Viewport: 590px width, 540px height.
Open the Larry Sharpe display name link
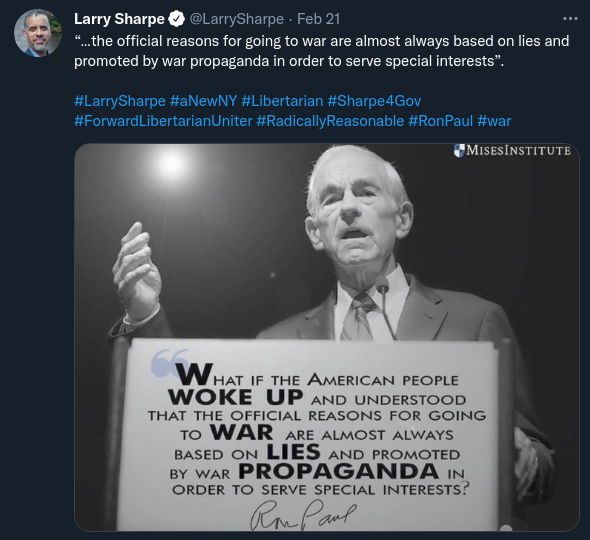(x=119, y=19)
